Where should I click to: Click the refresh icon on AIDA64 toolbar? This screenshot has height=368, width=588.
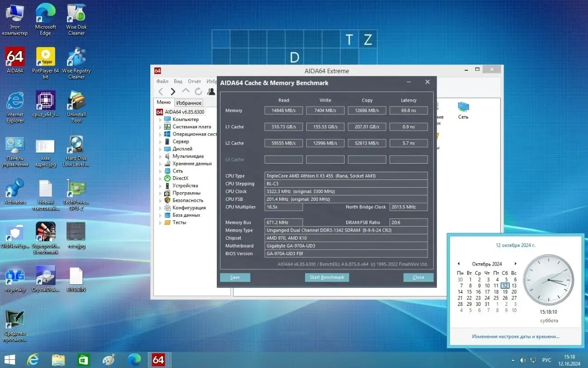coord(198,91)
